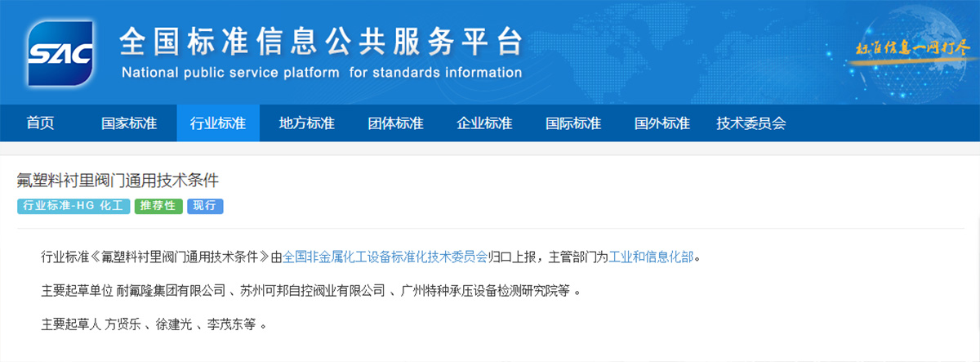Follow the 工业和信息化部 link
Image resolution: width=980 pixels, height=362 pixels.
pyautogui.click(x=652, y=257)
